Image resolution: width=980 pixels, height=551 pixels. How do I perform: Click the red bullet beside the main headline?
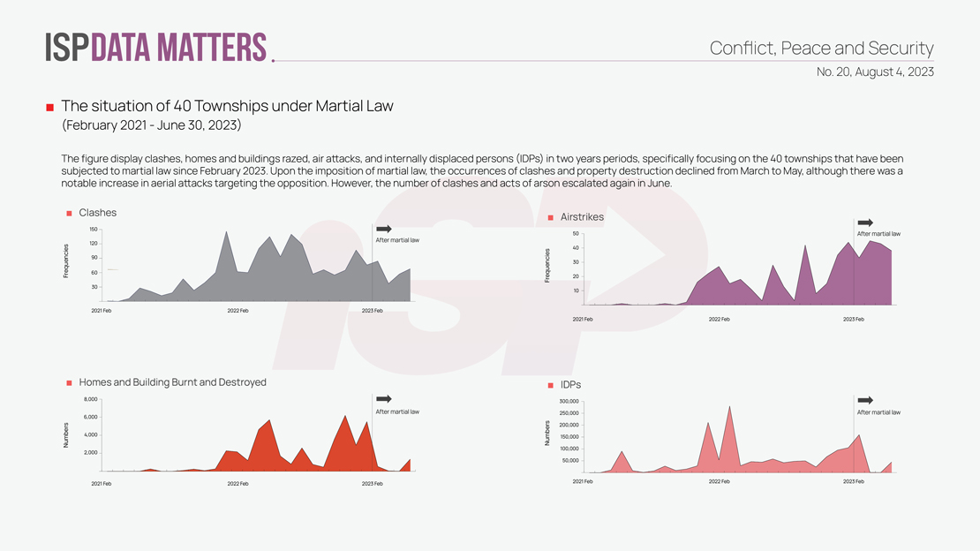[x=50, y=108]
